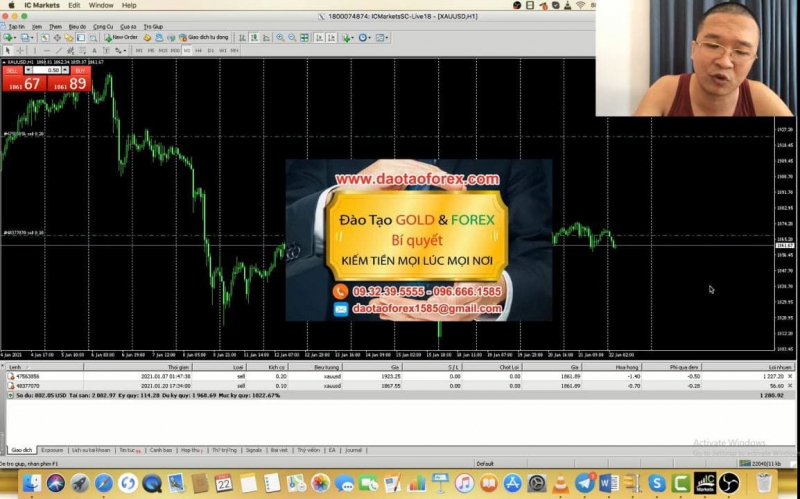Open the Strategy Tester icon
Image resolution: width=800 pixels, height=499 pixels.
coord(93,38)
